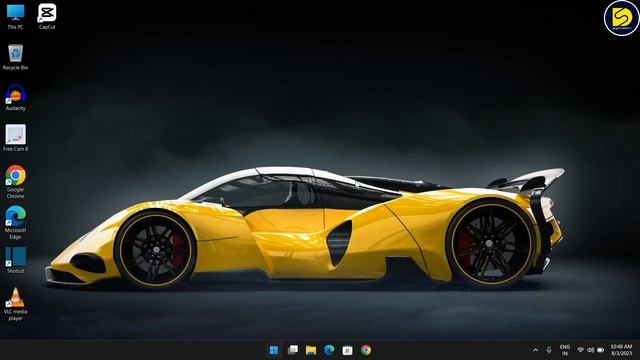This screenshot has height=360, width=640.
Task: Open File Explorer from the taskbar
Action: 311,350
